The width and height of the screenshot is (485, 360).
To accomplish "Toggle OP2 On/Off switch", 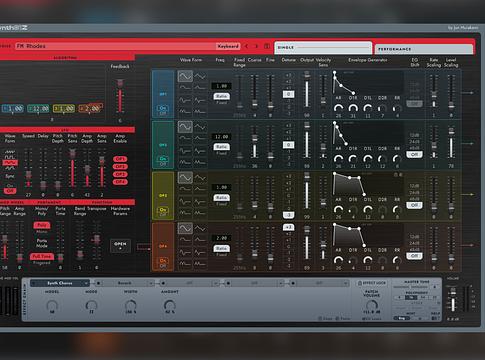I will (x=163, y=161).
